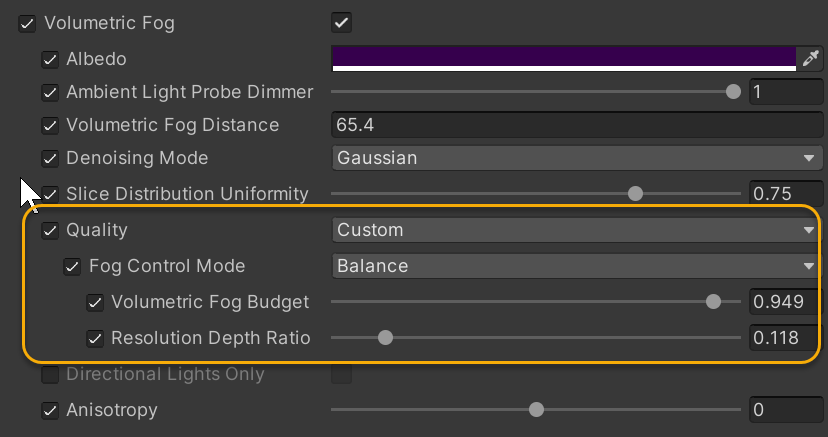Click the Volumetric Fog Distance value field

(576, 125)
